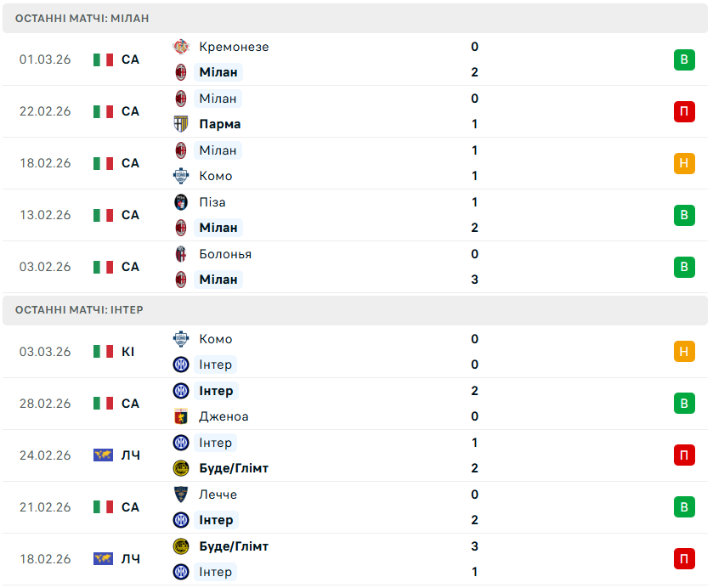Click green win badge for Cremonese match
The image size is (713, 588).
pyautogui.click(x=684, y=59)
